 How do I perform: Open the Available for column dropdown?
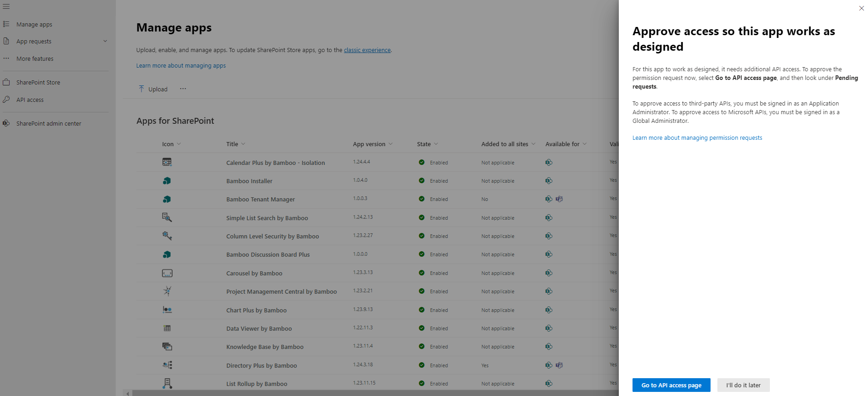[x=585, y=144]
